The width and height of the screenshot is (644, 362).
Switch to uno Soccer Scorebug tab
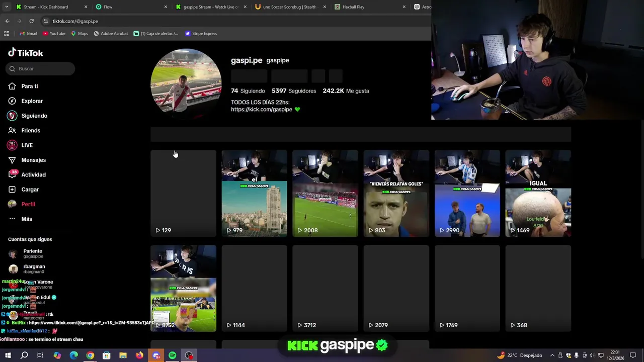[x=289, y=7]
